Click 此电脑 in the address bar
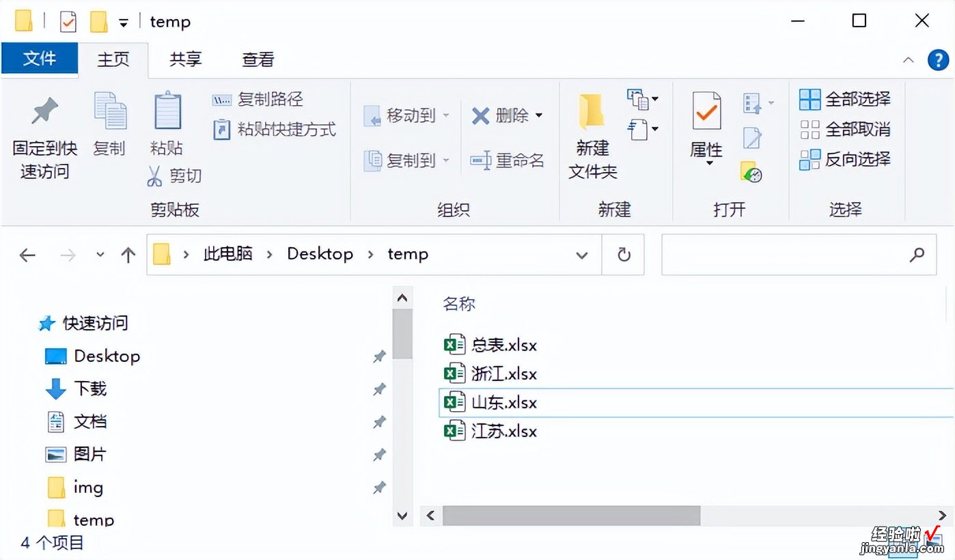This screenshot has height=560, width=955. click(228, 254)
